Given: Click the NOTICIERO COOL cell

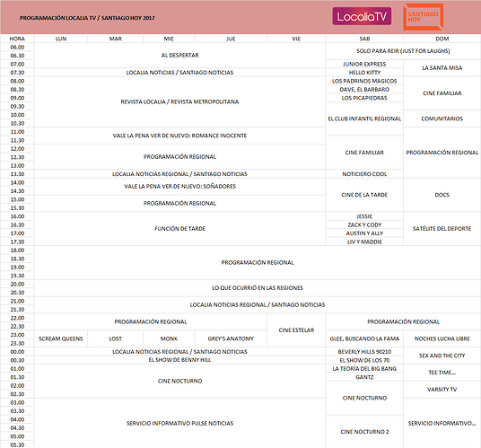Looking at the screenshot, I should point(364,174).
